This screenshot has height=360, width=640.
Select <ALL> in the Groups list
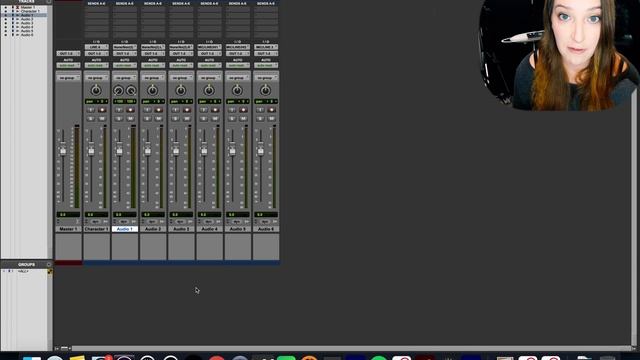click(24, 271)
